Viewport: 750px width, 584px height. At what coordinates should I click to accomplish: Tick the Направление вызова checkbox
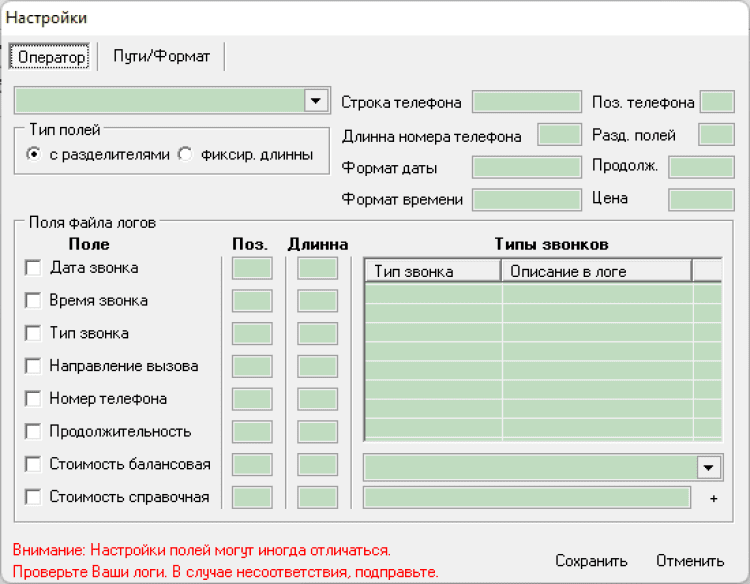tap(33, 366)
